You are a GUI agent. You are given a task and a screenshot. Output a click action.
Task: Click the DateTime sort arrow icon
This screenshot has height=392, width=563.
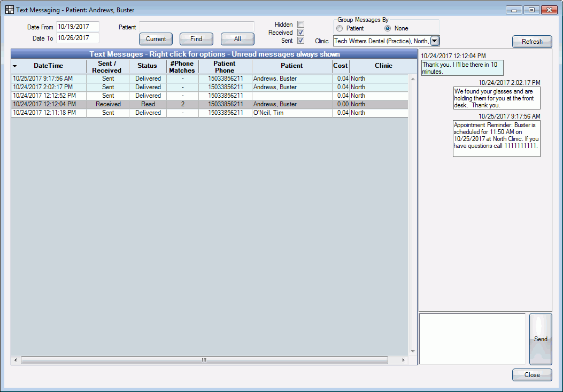point(15,66)
